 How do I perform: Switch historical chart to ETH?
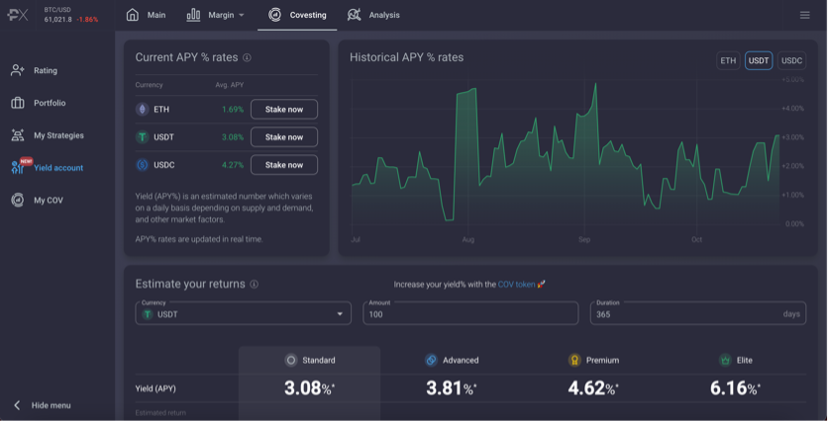[731, 61]
